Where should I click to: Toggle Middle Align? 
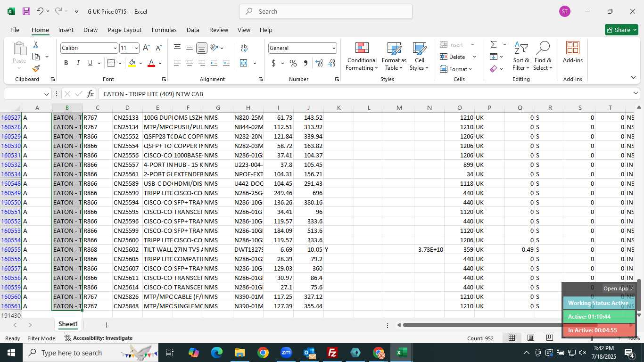(x=190, y=48)
